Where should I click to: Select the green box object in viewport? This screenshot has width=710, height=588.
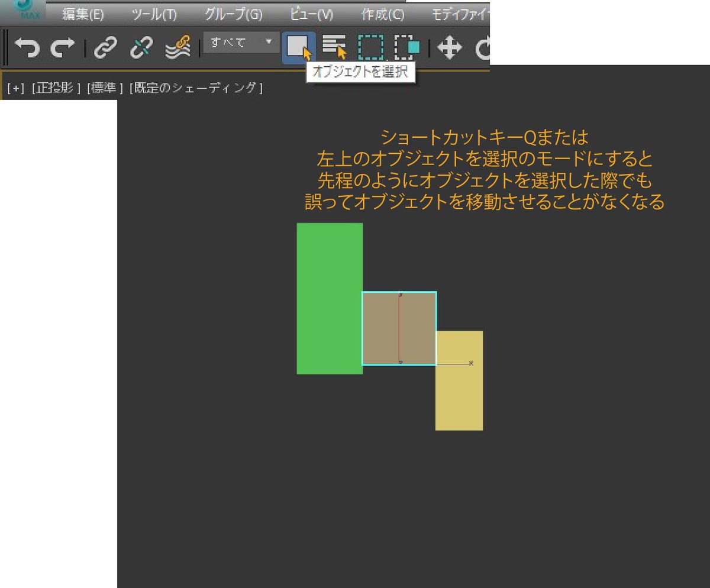coord(330,298)
